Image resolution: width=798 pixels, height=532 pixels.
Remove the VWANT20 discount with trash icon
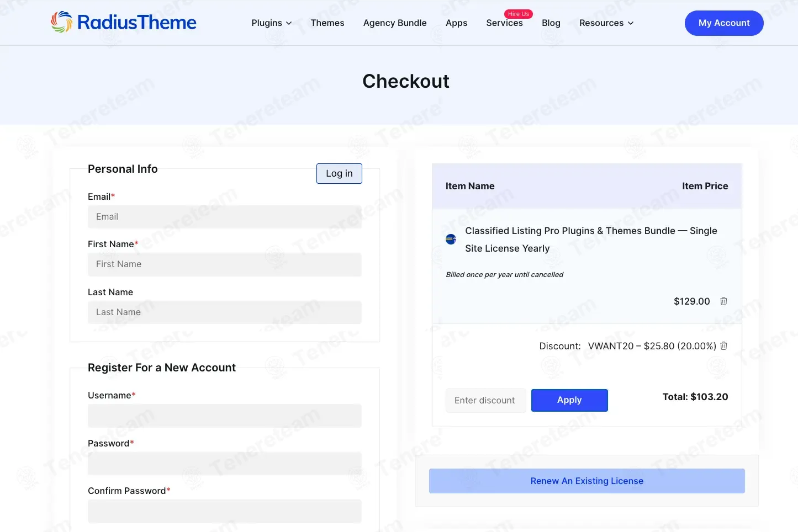tap(723, 346)
